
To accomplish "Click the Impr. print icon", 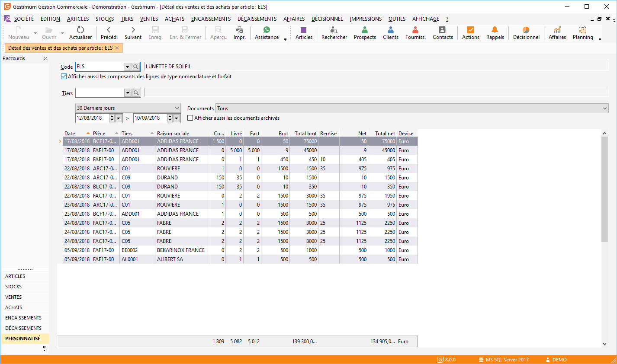I will [x=239, y=30].
